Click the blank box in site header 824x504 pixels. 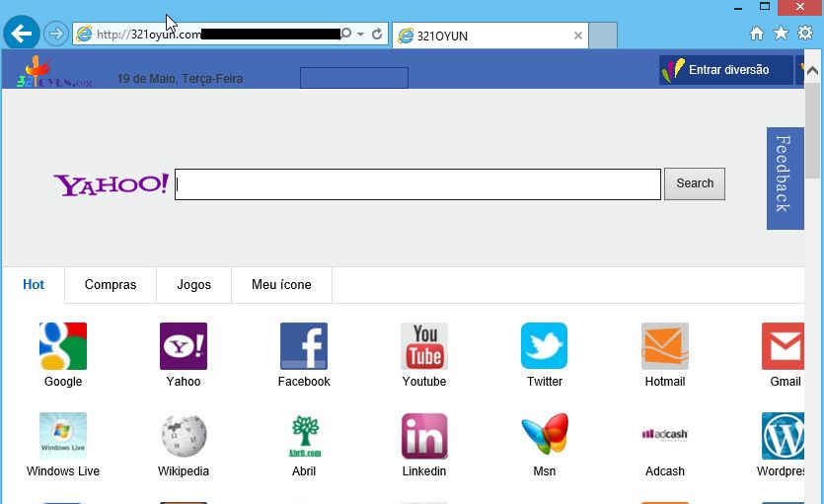point(354,78)
